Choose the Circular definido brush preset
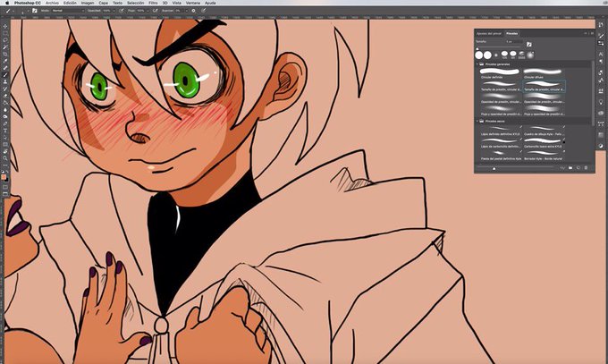Viewport: 608px width, 364px height. point(500,73)
